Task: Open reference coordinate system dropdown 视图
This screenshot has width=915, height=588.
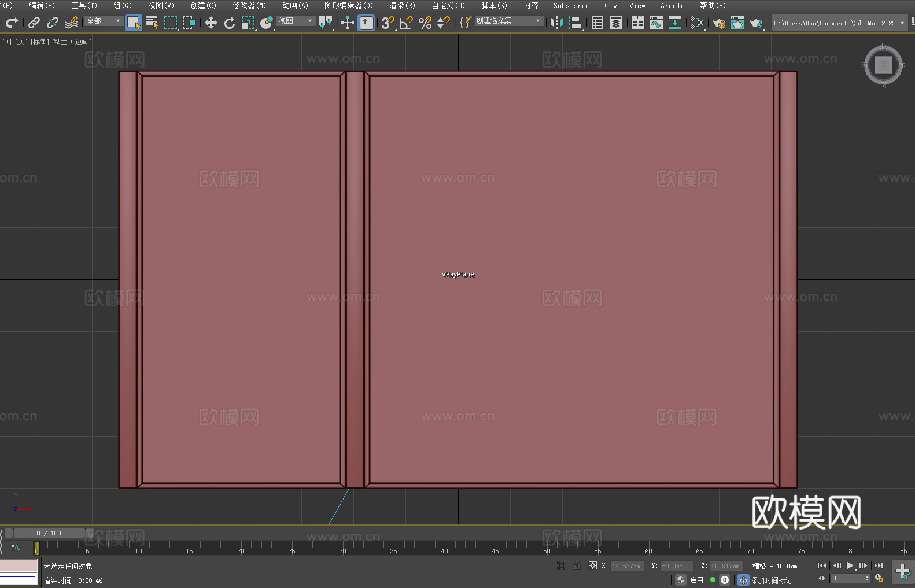Action: [x=296, y=21]
